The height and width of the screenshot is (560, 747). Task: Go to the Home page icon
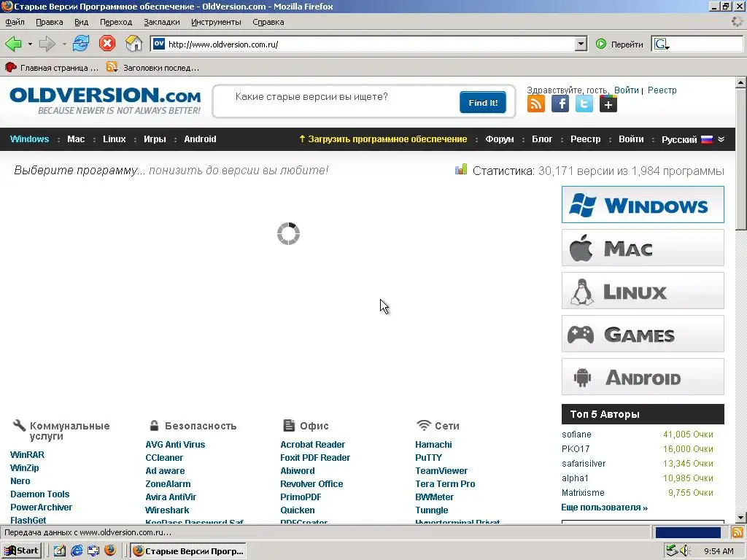pyautogui.click(x=134, y=44)
